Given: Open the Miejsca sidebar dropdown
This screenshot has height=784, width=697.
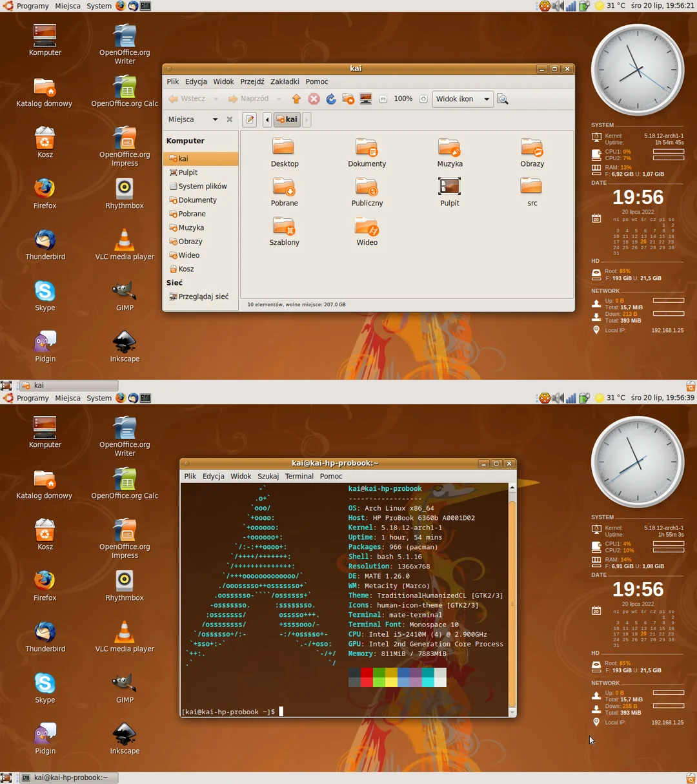Looking at the screenshot, I should 192,119.
